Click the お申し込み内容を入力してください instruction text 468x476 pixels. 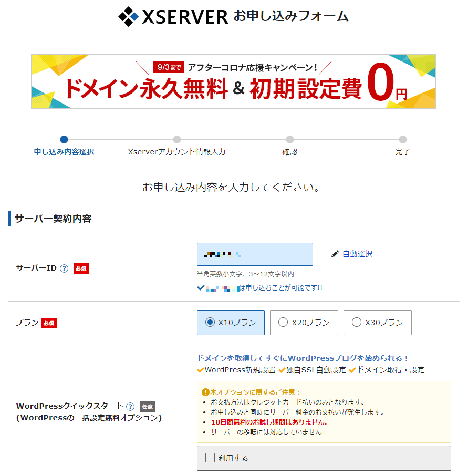231,188
